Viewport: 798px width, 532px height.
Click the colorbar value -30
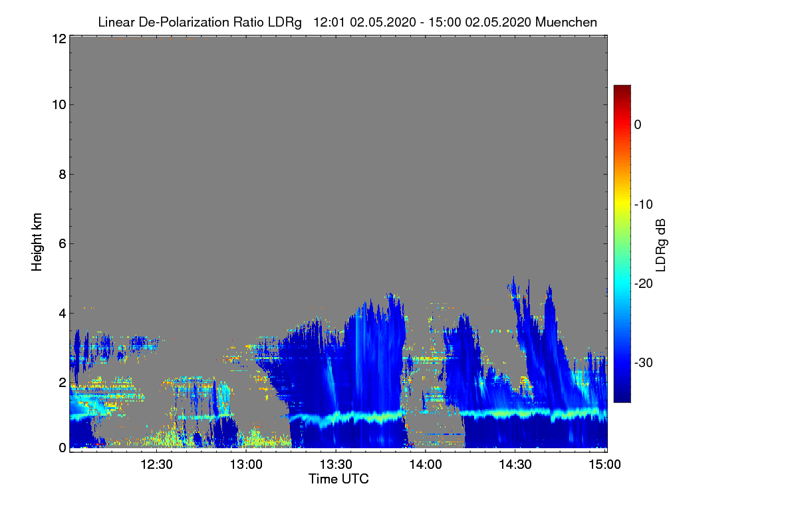643,362
